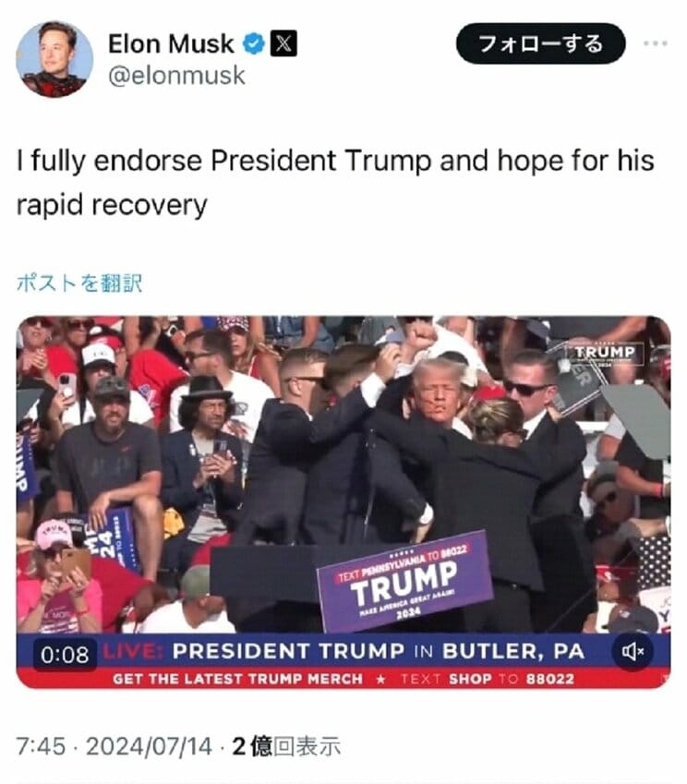Open the @elonmusk handle link
This screenshot has width=687, height=784.
point(176,76)
